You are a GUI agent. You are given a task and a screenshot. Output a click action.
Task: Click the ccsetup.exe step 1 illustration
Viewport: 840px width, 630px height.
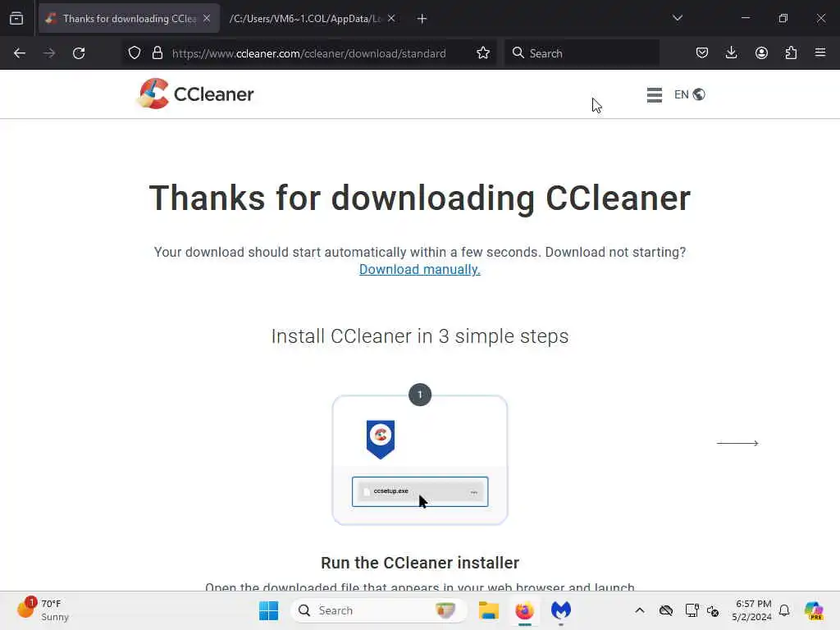420,459
